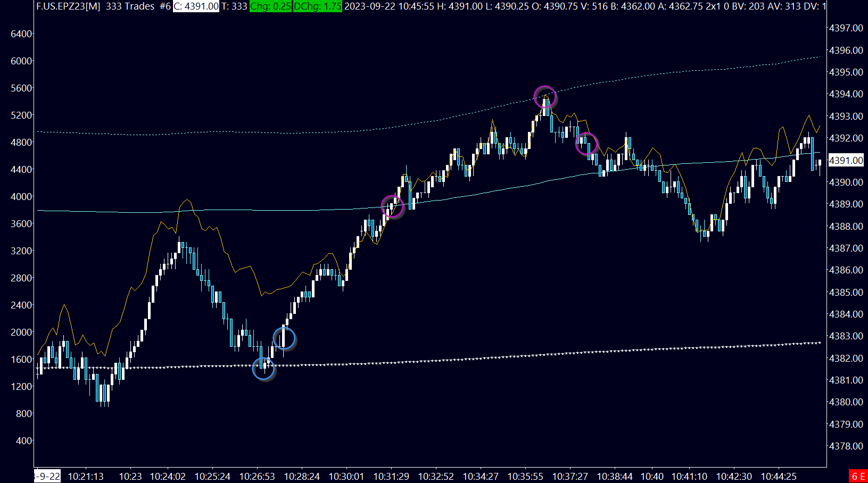Click the 4390.00 price scale label
Viewport: 868px width, 483px height.
tap(846, 182)
